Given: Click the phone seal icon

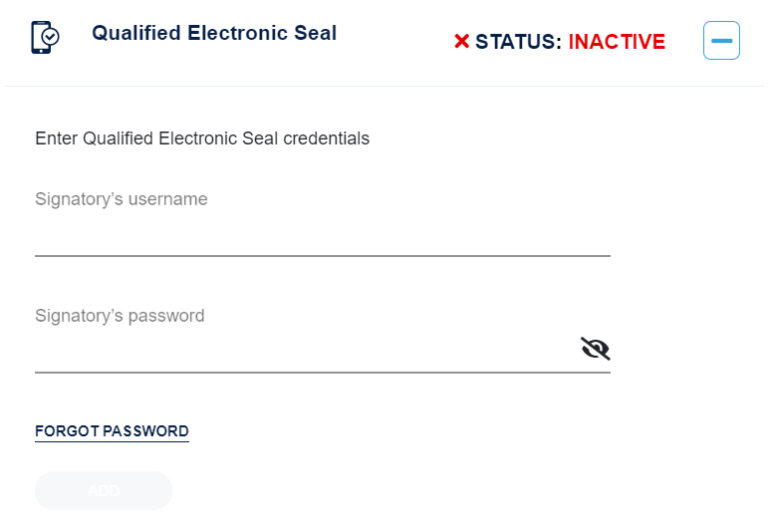Looking at the screenshot, I should point(45,37).
